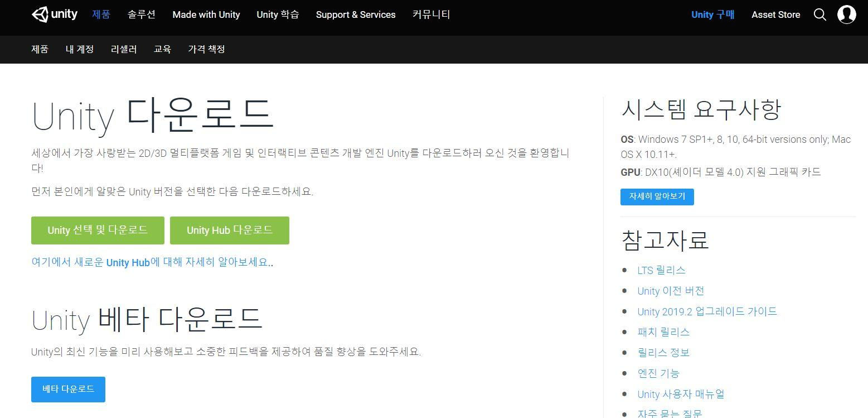
Task: Click the 참고자료 heading
Action: [665, 241]
